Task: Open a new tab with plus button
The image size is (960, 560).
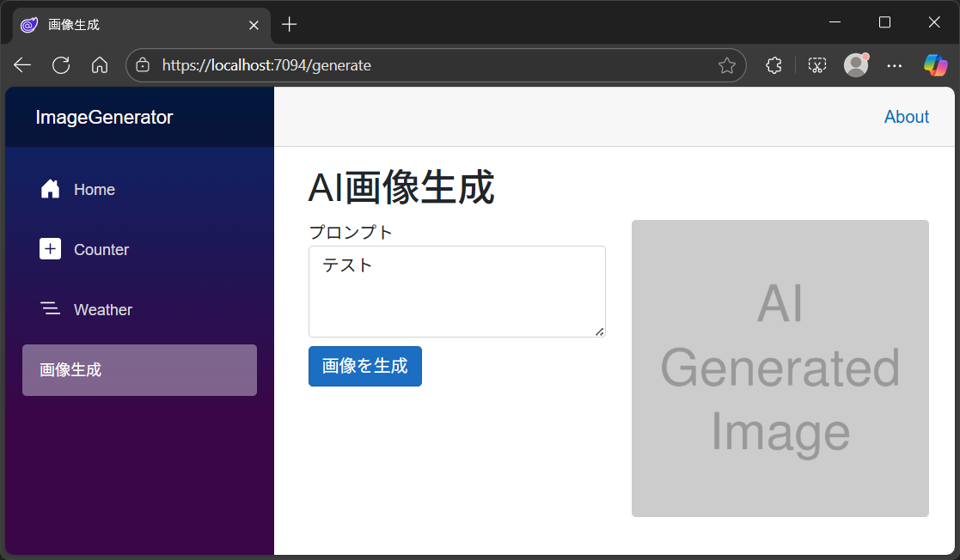Action: point(289,25)
